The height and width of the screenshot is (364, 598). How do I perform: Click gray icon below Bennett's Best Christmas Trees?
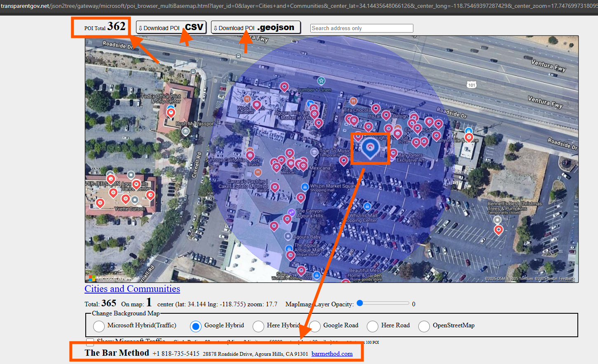click(x=497, y=220)
